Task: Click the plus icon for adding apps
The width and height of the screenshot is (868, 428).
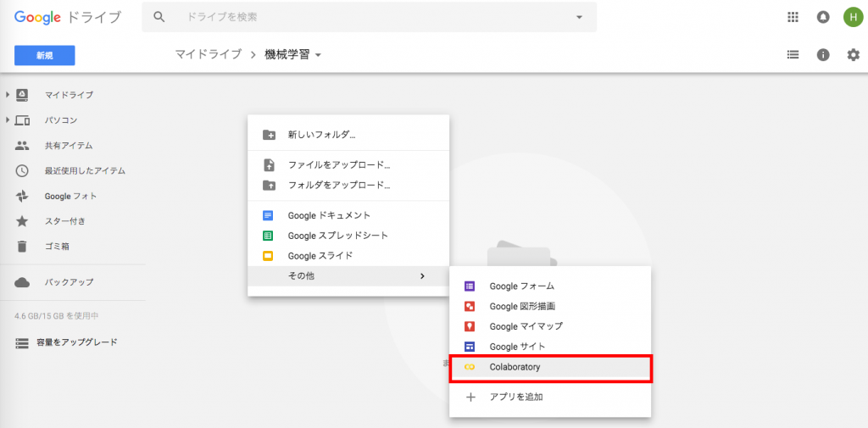Action: 470,397
